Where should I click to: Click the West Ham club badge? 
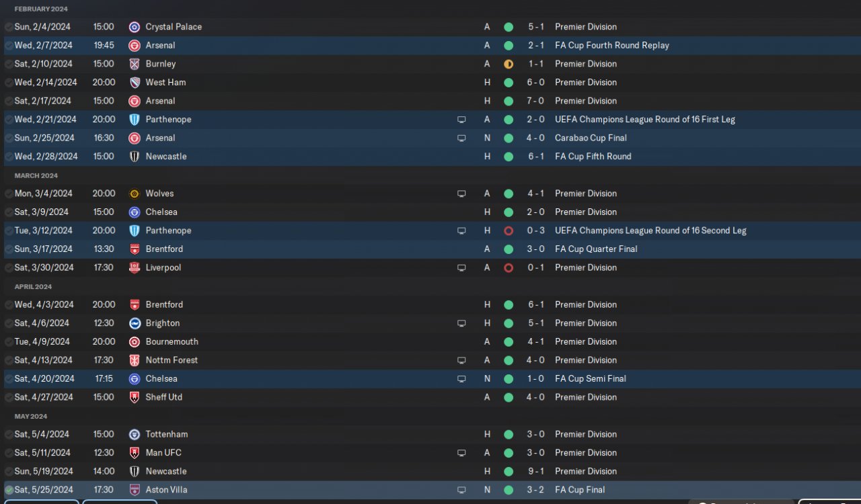point(135,83)
